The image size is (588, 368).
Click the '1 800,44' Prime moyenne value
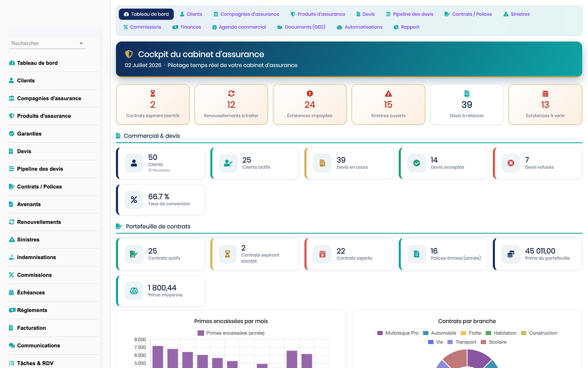162,288
